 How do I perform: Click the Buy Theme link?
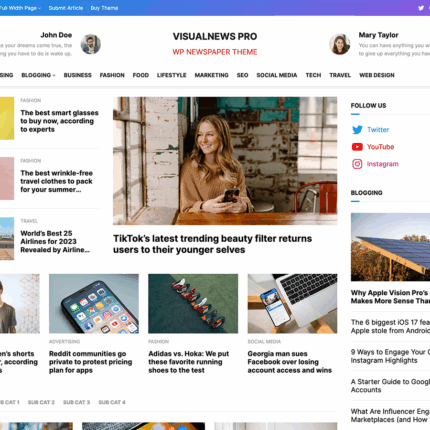tap(104, 8)
